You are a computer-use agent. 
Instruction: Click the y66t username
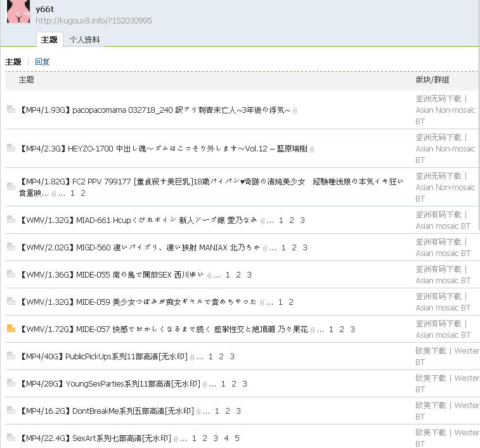(x=44, y=10)
